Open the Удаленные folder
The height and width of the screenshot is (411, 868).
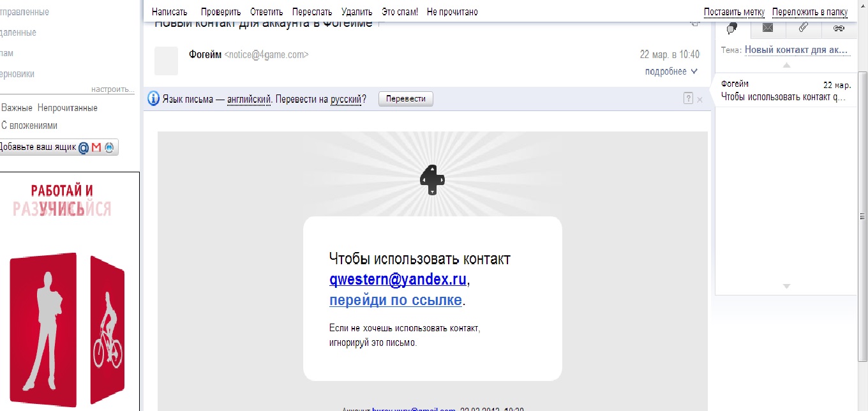pyautogui.click(x=18, y=33)
